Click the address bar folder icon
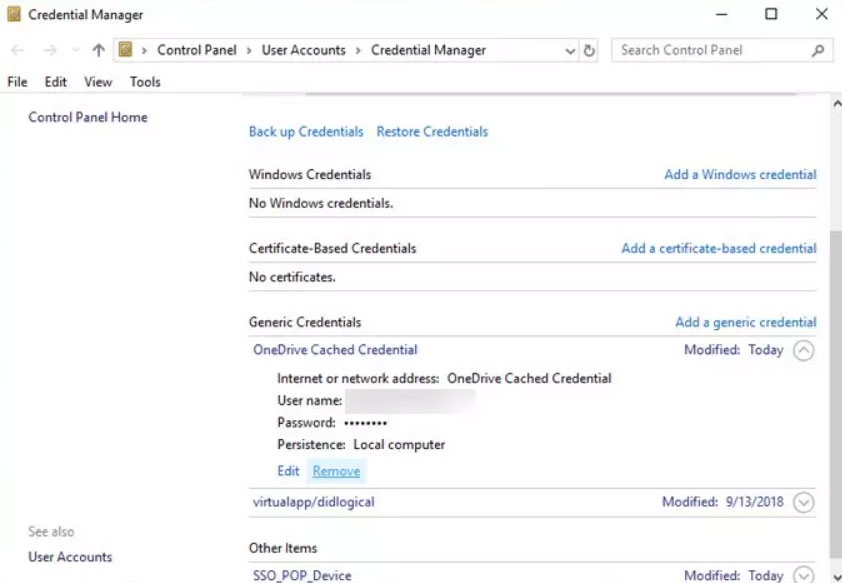The image size is (842, 583). coord(125,50)
